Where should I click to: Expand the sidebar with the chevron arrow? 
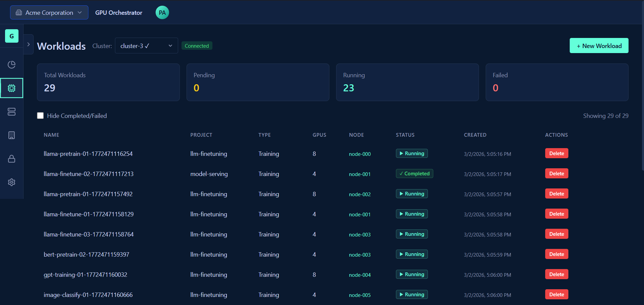coord(29,44)
